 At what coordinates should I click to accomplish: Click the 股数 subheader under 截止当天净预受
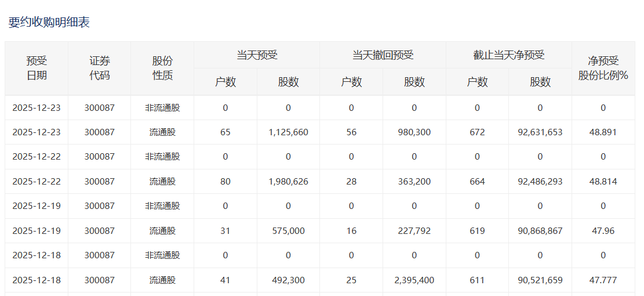(540, 82)
